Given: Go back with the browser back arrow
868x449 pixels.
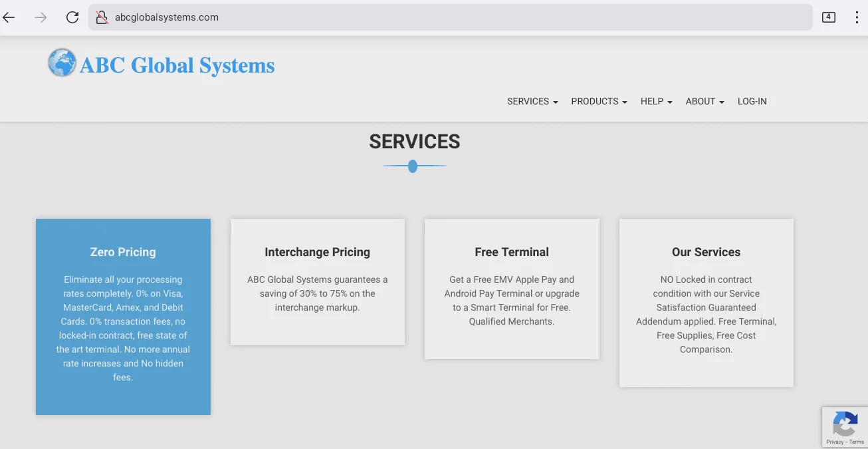Looking at the screenshot, I should tap(9, 17).
